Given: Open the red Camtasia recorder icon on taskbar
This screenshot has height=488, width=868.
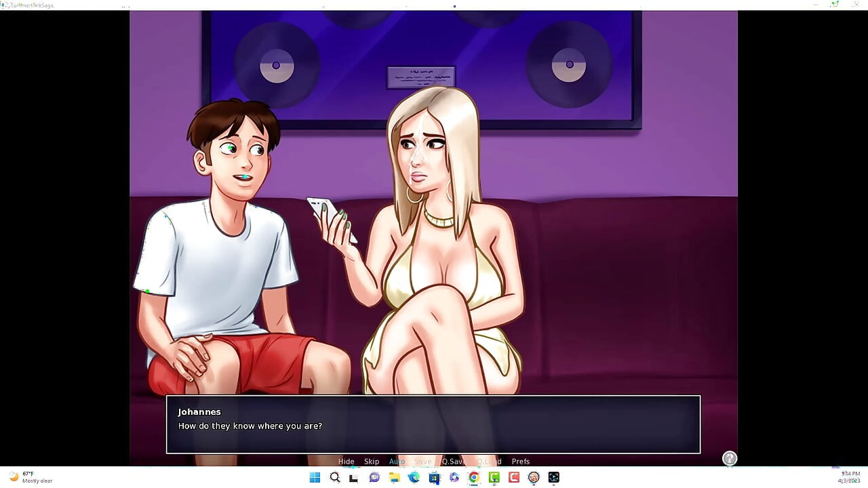Looking at the screenshot, I should [513, 478].
